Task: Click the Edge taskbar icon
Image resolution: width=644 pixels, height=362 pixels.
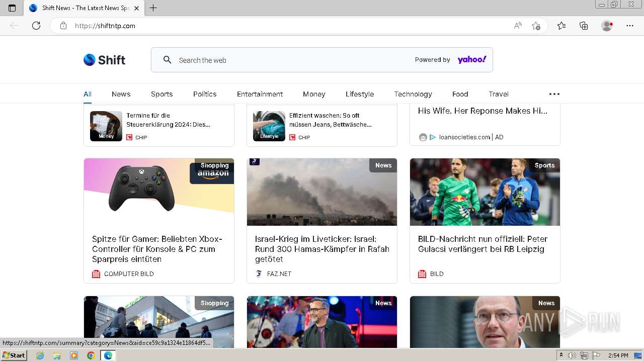Action: point(108,355)
